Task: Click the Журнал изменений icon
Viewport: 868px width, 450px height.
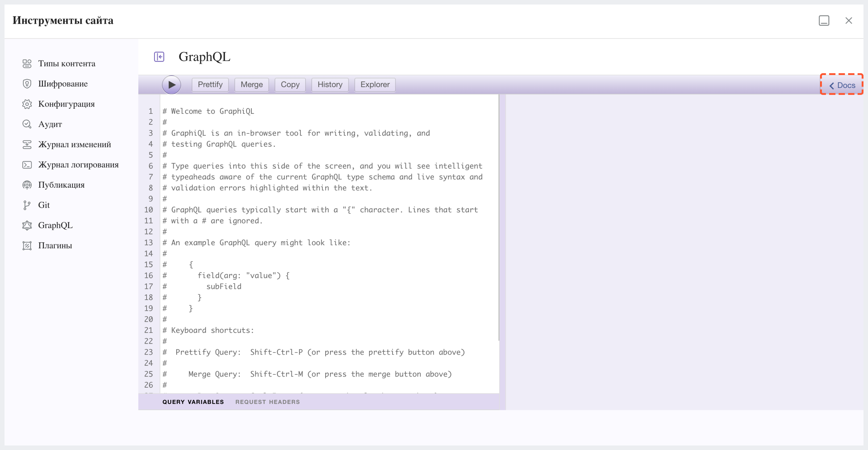Action: pos(27,144)
